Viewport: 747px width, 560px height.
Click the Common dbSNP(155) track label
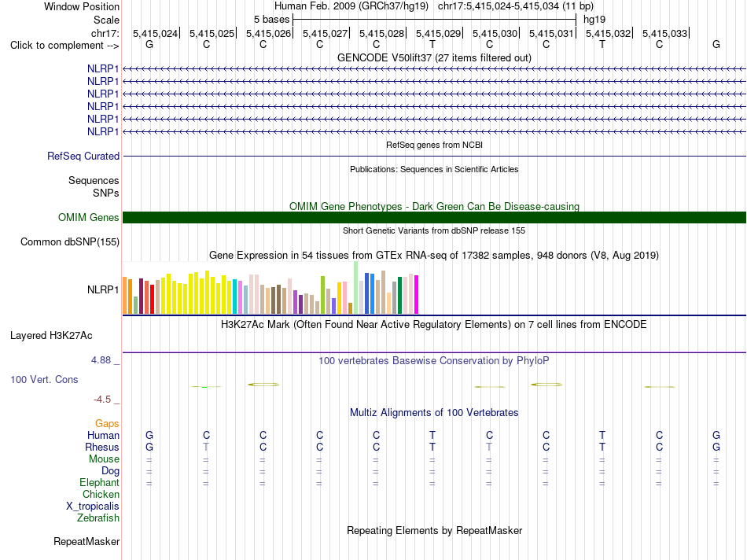[70, 242]
